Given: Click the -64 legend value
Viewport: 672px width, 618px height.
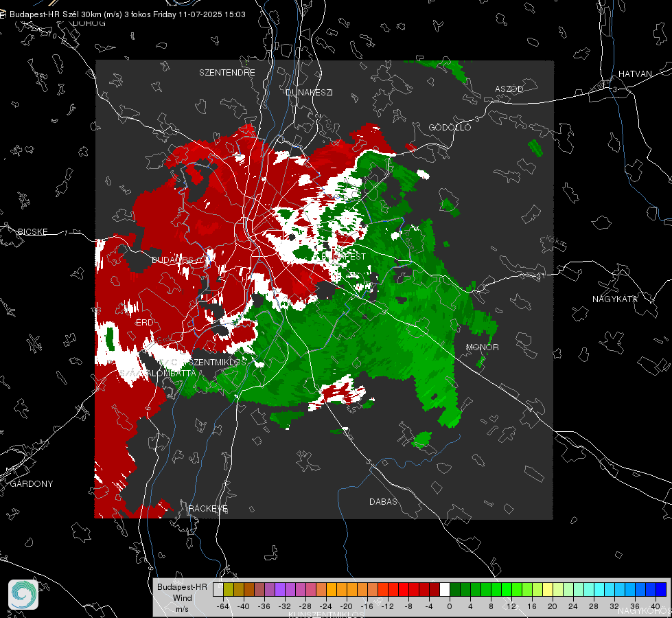Looking at the screenshot, I should click(x=223, y=606).
